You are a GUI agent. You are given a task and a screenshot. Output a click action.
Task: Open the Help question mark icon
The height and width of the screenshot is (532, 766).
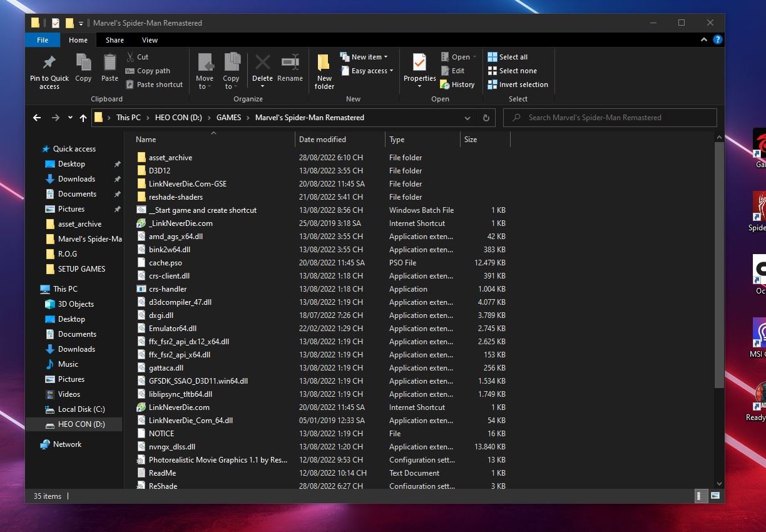[x=717, y=39]
